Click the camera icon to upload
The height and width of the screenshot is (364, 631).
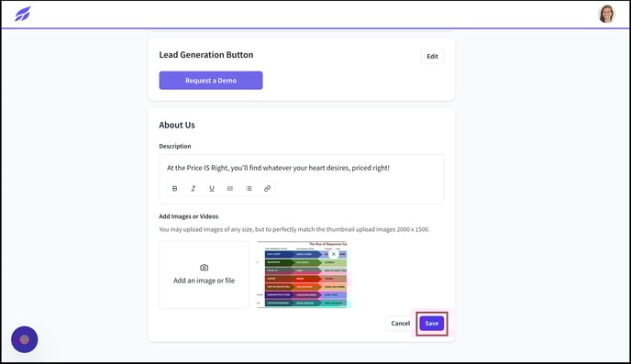204,268
